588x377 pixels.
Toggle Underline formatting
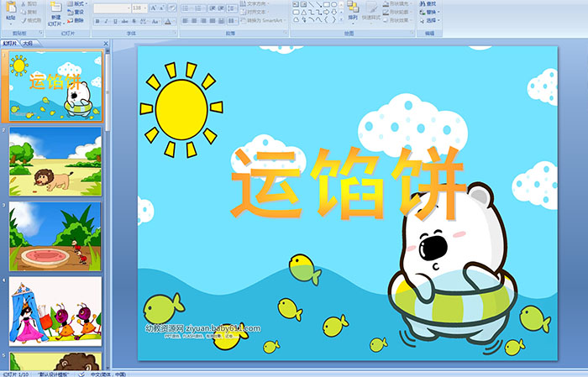point(115,21)
